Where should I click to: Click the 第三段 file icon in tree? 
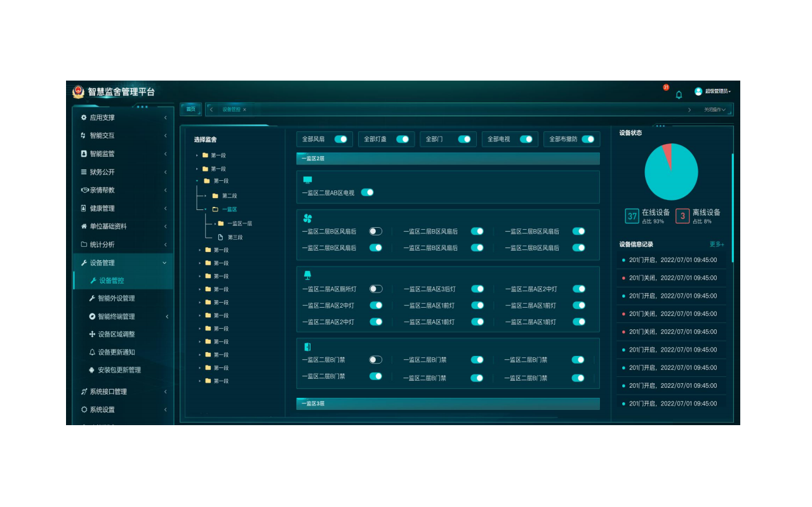click(220, 237)
